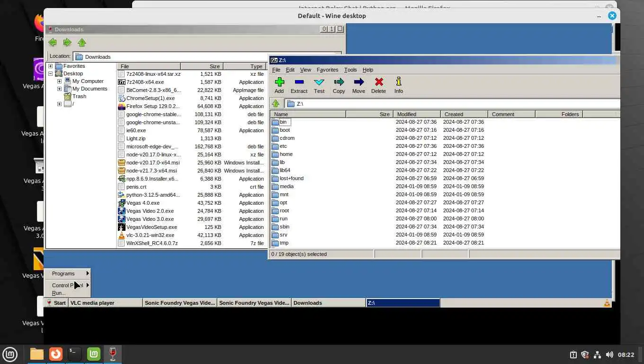Select the sbin folder in 7-Zip

[284, 227]
